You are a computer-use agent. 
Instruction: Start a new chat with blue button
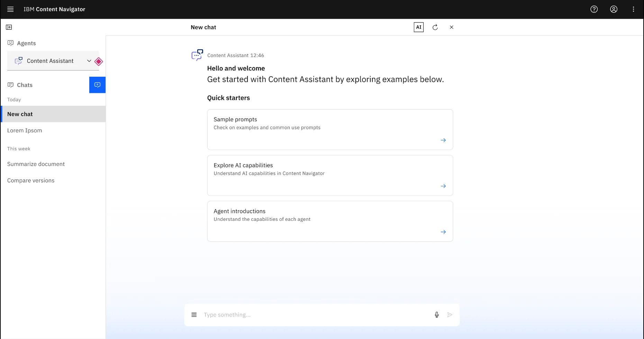coord(97,85)
